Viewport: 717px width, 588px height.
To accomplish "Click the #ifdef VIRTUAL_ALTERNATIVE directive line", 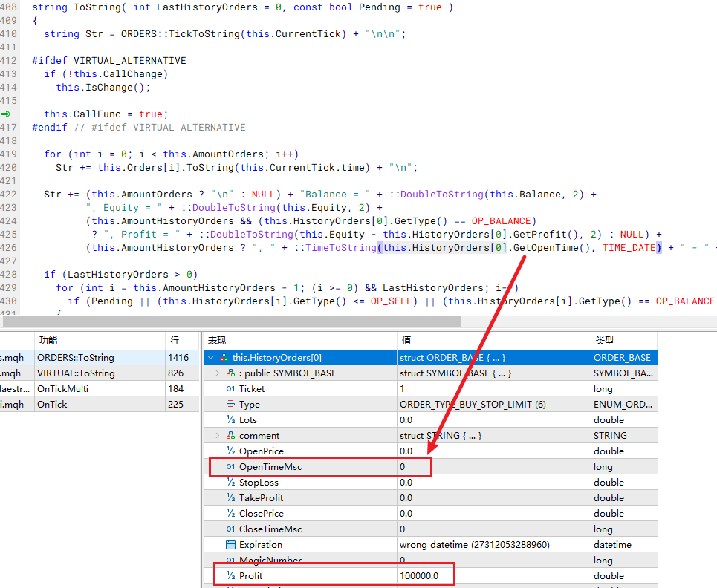I will [x=109, y=61].
